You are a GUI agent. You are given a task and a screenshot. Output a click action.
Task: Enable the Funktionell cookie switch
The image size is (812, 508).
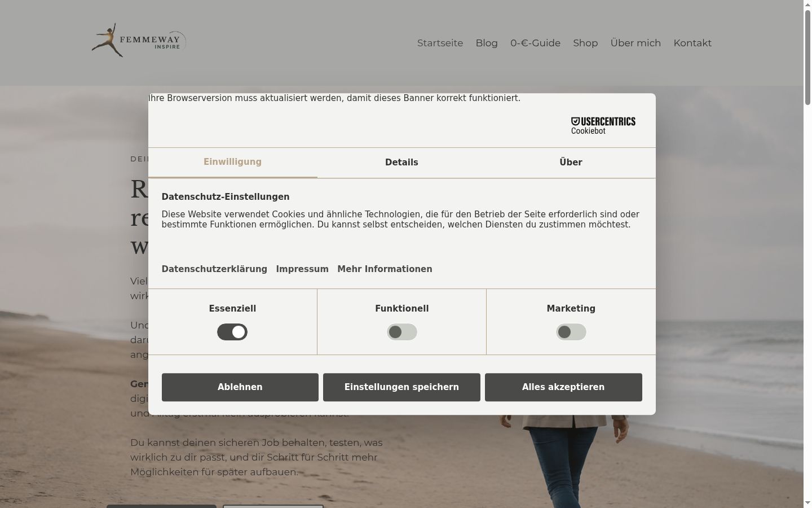pyautogui.click(x=402, y=332)
